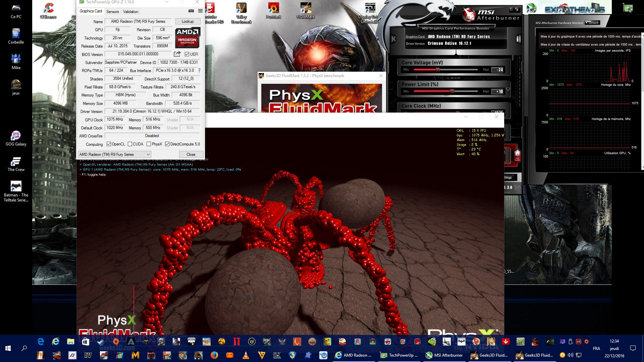Click the BIOS version share/export icon
This screenshot has height=362, width=644.
pos(177,54)
